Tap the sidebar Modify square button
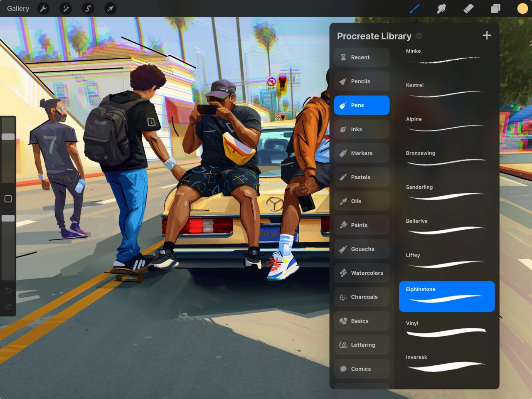The width and height of the screenshot is (532, 399). pyautogui.click(x=8, y=199)
